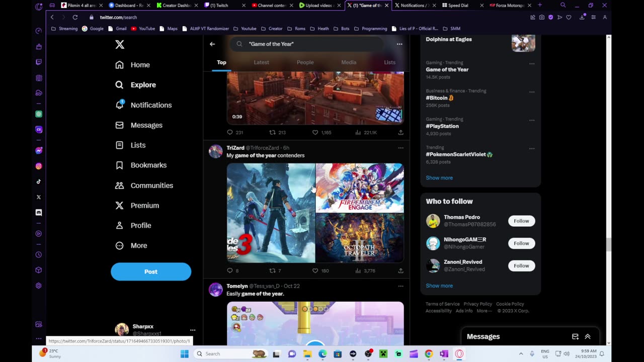Expand the Messages drawer
The image size is (644, 362).
[x=588, y=337]
